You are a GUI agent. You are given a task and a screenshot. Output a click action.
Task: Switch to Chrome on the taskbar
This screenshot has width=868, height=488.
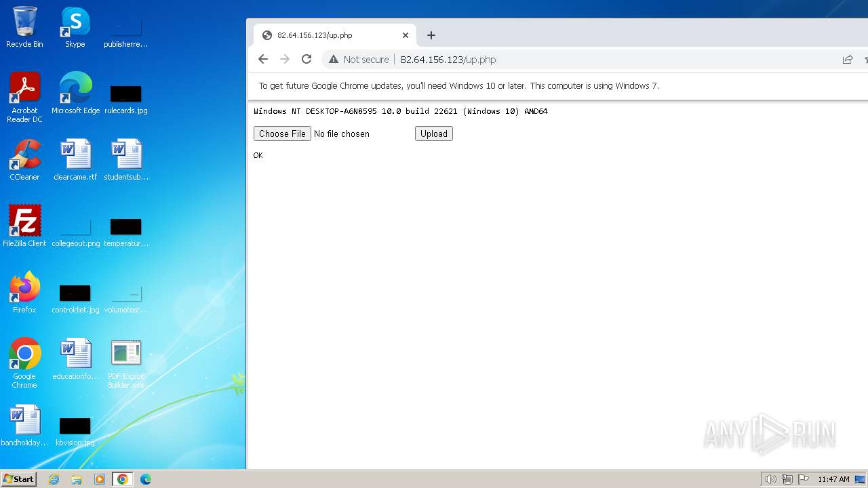coord(123,479)
